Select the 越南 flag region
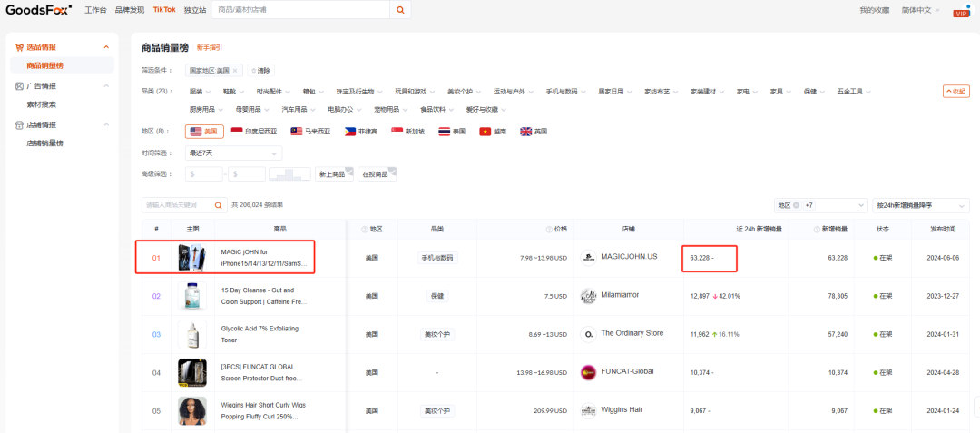980x433 pixels. [x=493, y=132]
